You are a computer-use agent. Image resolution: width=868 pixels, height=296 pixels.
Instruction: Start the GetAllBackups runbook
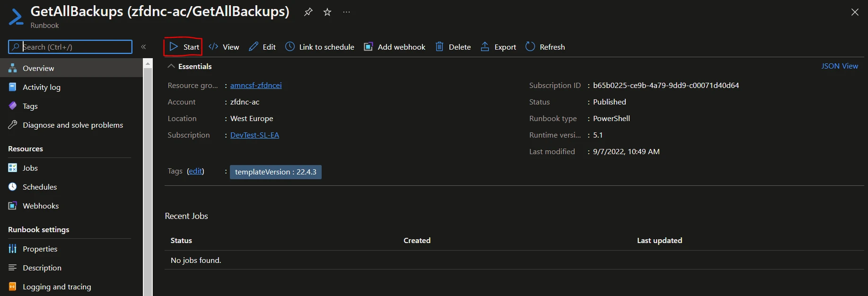[184, 47]
